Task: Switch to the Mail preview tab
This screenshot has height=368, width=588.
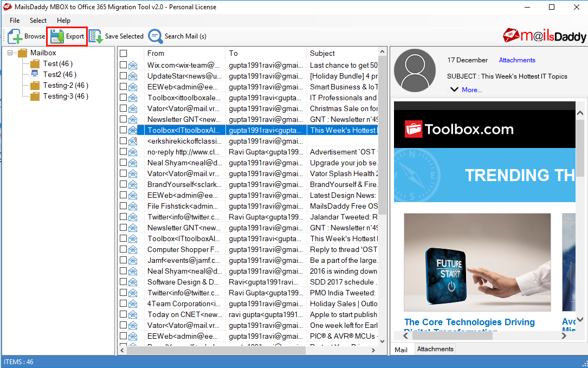Action: pos(401,350)
